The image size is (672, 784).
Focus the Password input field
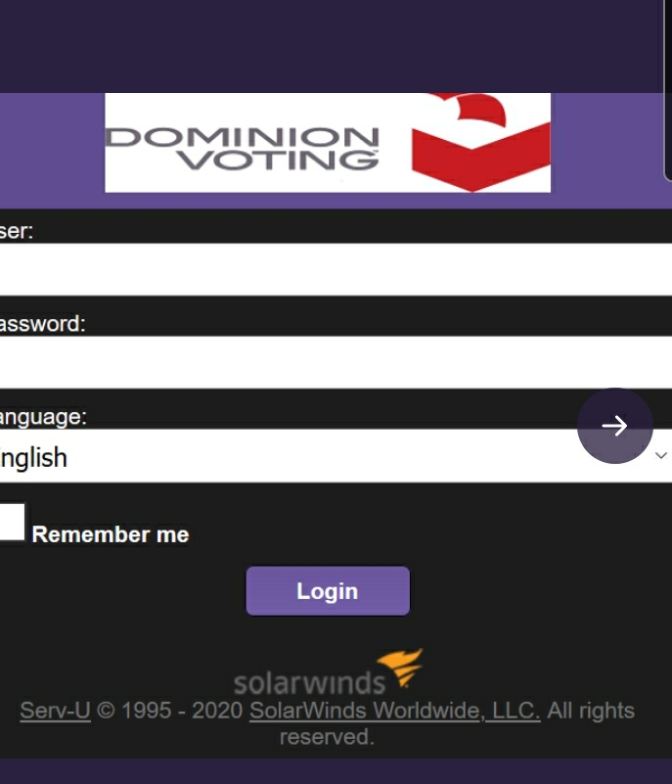(333, 362)
